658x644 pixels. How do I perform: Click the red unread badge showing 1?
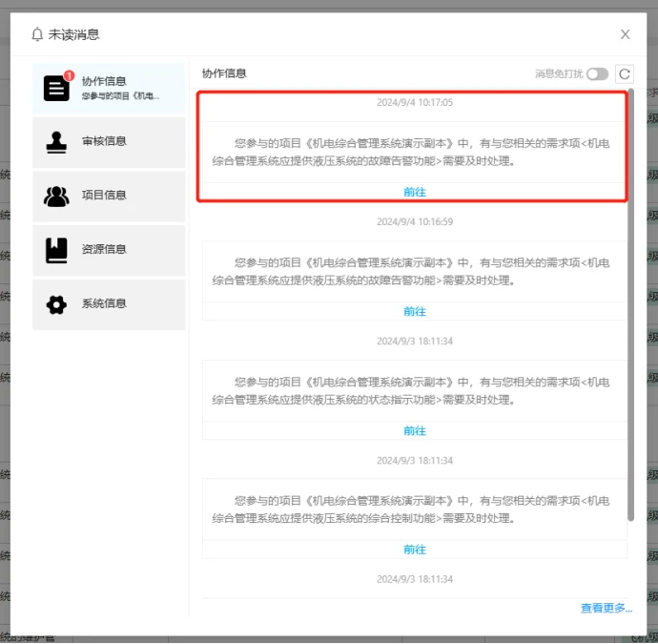click(70, 75)
